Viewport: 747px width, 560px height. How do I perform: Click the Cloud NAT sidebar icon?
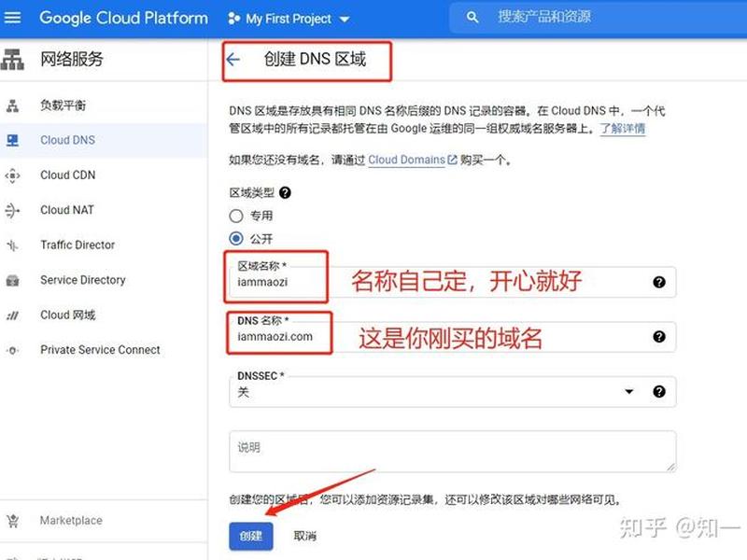[12, 210]
